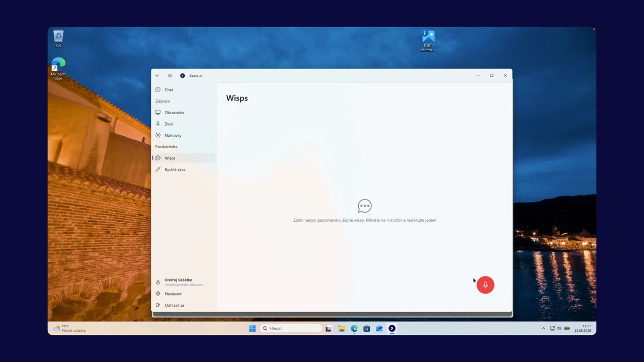644x362 pixels.
Task: Open the Zvuk audio recording page
Action: click(x=184, y=124)
